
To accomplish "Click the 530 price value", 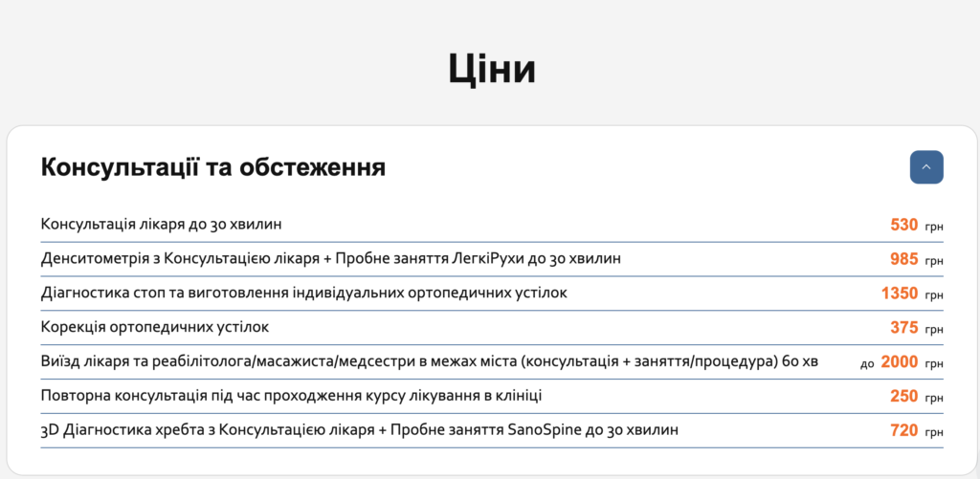I will coord(903,226).
